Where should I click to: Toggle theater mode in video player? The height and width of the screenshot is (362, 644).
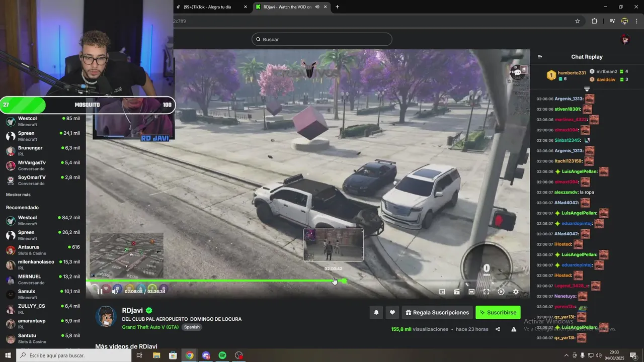pos(471,292)
